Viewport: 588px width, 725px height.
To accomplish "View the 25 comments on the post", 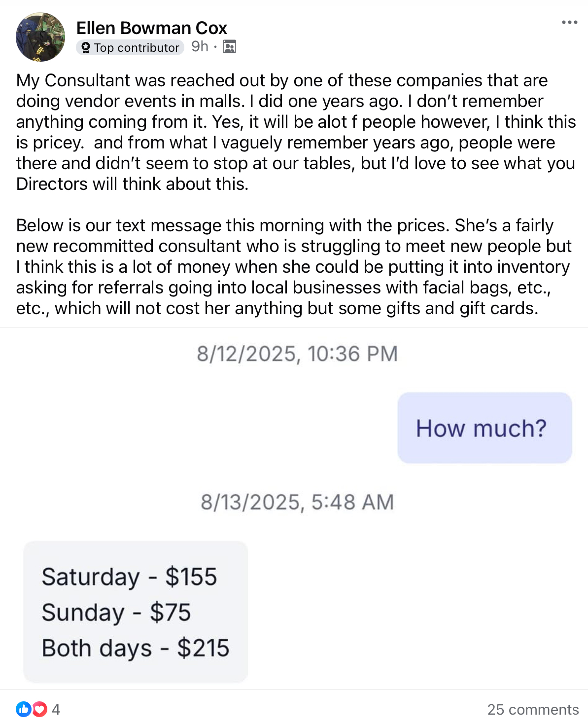I will click(533, 709).
